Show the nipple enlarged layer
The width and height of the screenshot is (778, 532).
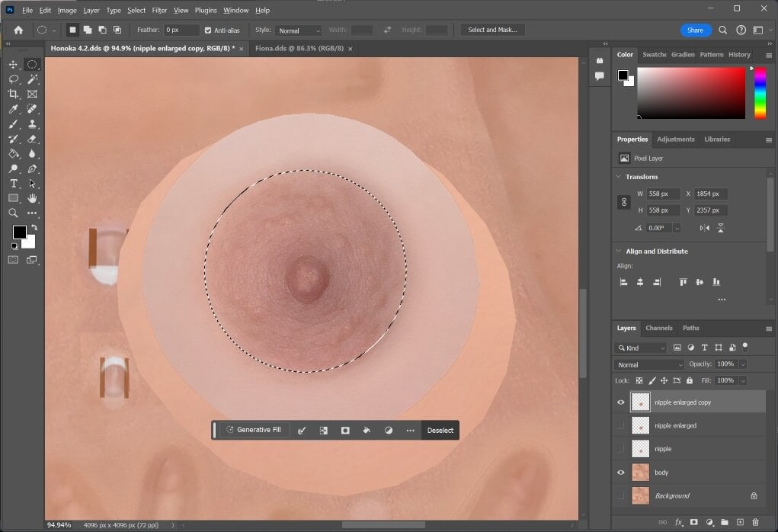coord(621,426)
